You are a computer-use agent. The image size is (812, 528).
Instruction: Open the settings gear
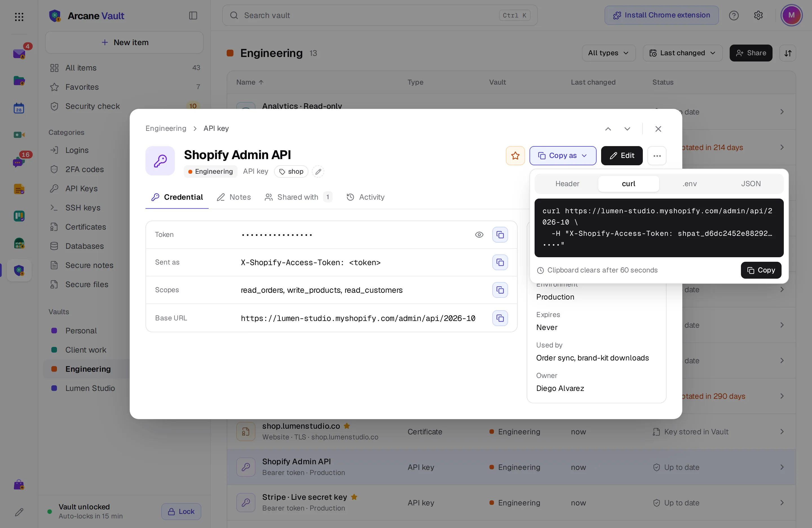[758, 15]
